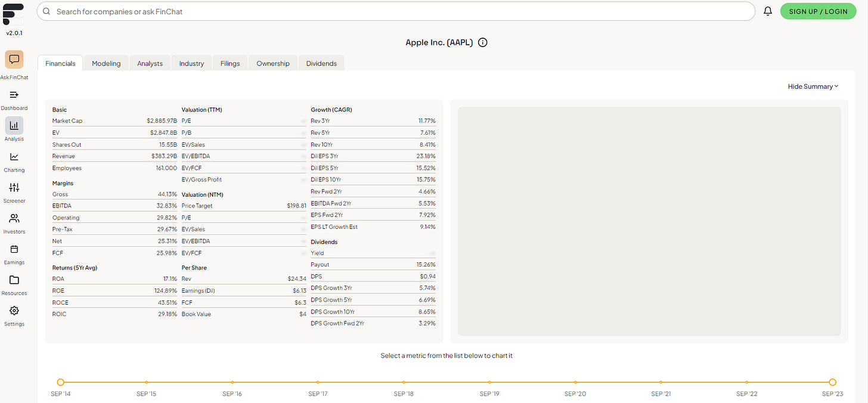868x403 pixels.
Task: Click the EPS LT Growth Est row
Action: 373,227
